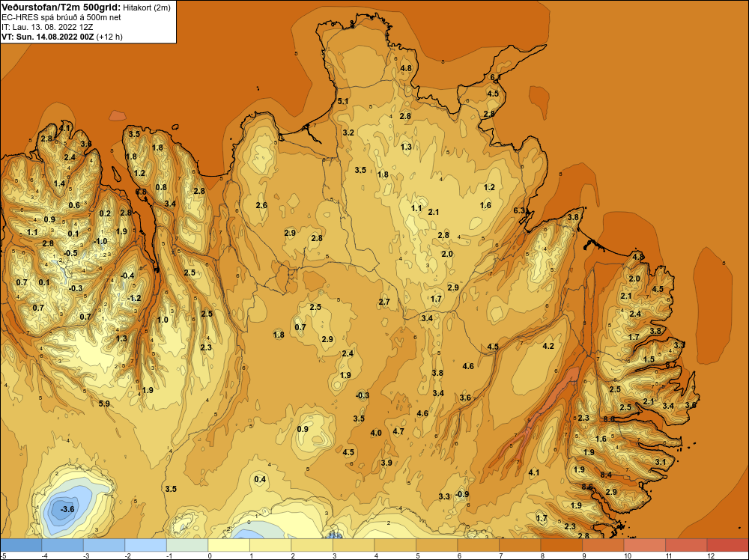The height and width of the screenshot is (560, 749).
Task: Click the 2.7 temperature value
Action: (384, 302)
